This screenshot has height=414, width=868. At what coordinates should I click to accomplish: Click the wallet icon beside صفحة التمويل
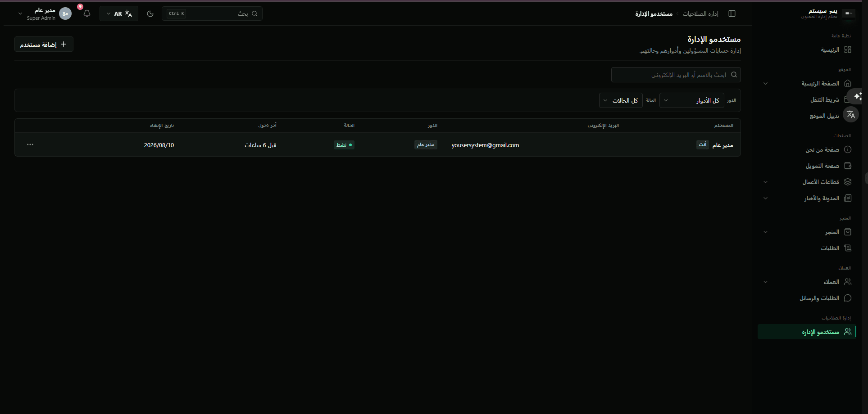[x=848, y=166]
